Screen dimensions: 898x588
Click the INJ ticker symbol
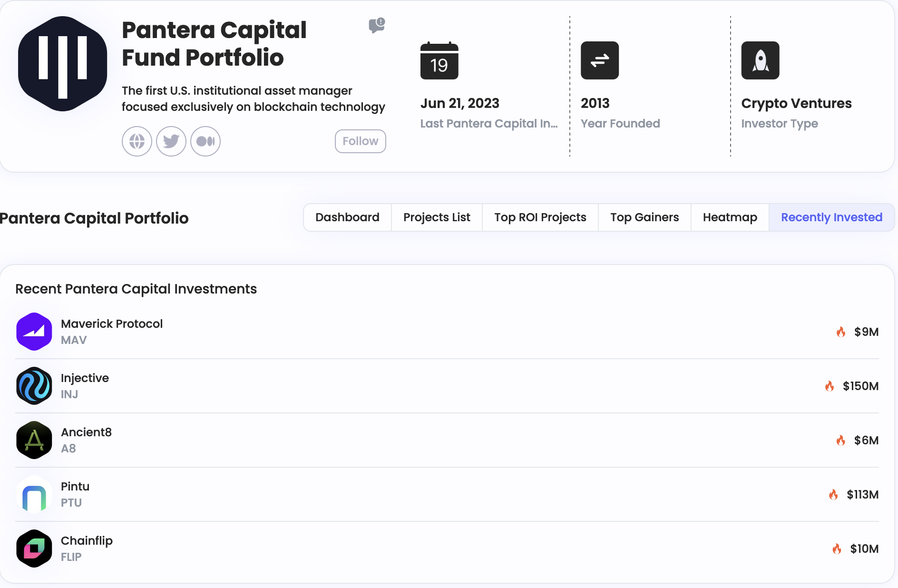coord(69,394)
